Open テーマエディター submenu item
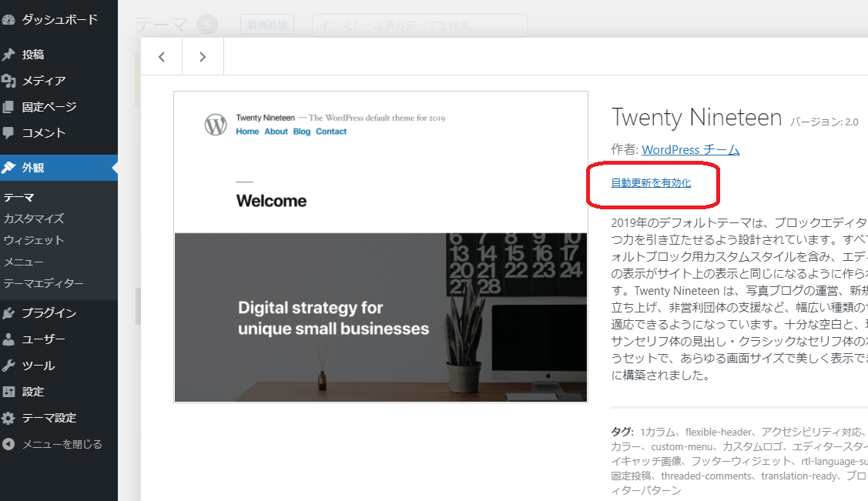This screenshot has width=868, height=501. [43, 283]
